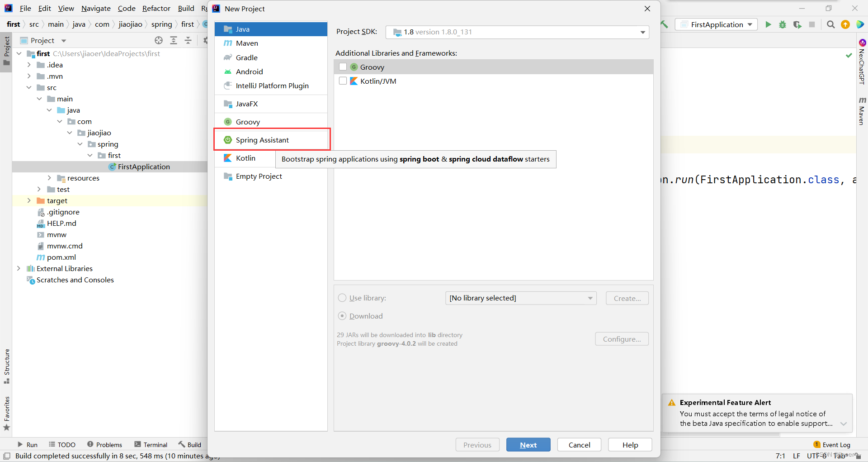This screenshot has width=868, height=462.
Task: Select the Download radio button
Action: (342, 316)
